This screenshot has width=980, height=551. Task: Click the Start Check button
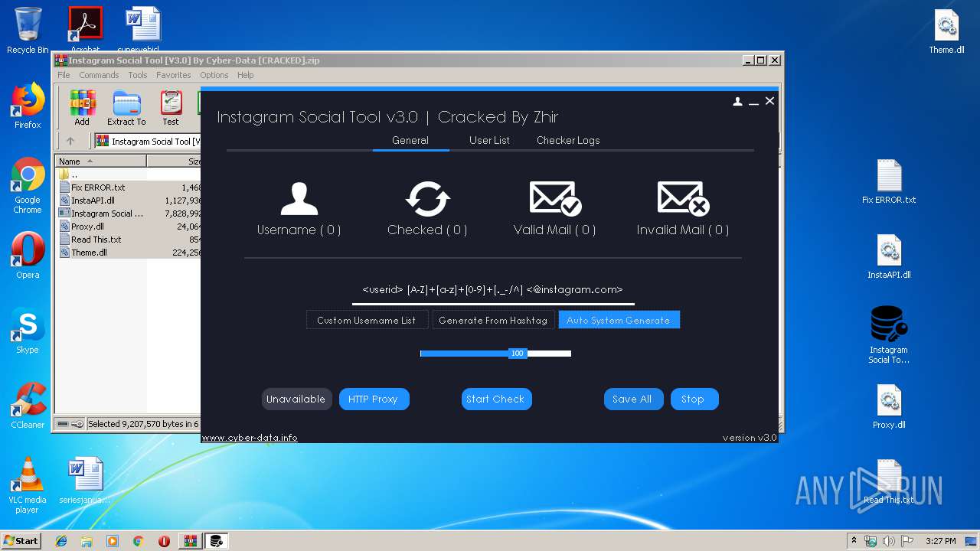(496, 399)
